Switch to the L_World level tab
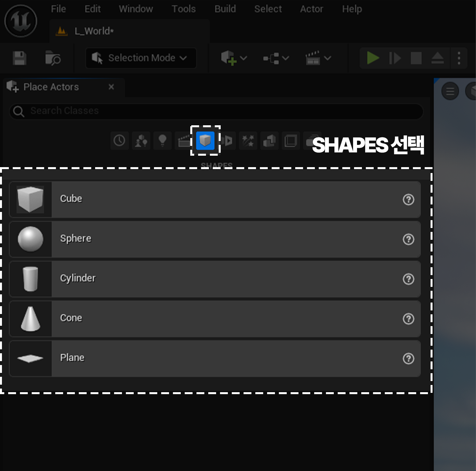The image size is (476, 471). click(129, 31)
